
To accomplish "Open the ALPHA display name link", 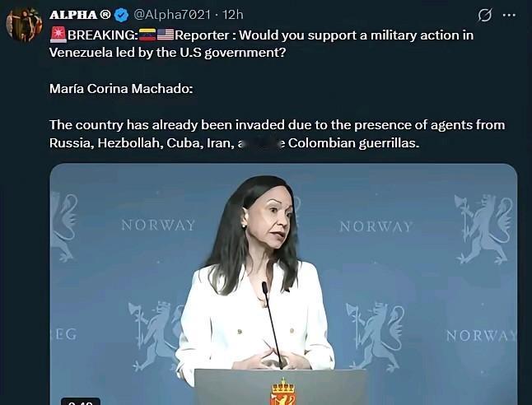I will 73,15.
